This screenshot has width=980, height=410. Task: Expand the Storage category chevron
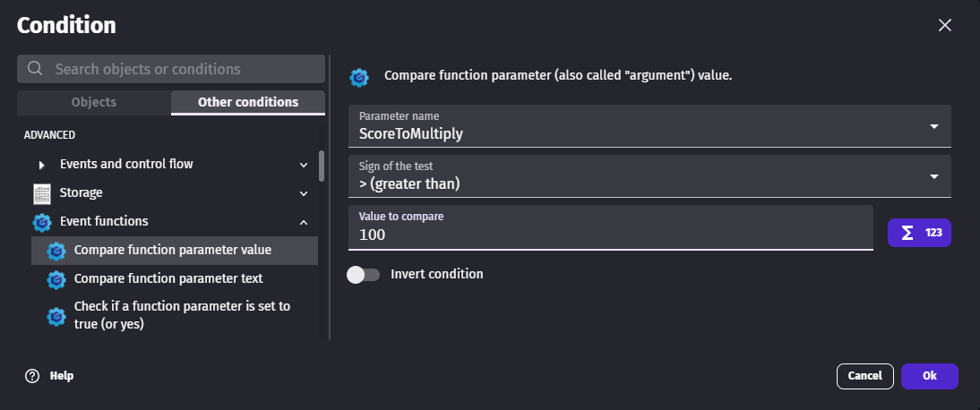[x=304, y=193]
